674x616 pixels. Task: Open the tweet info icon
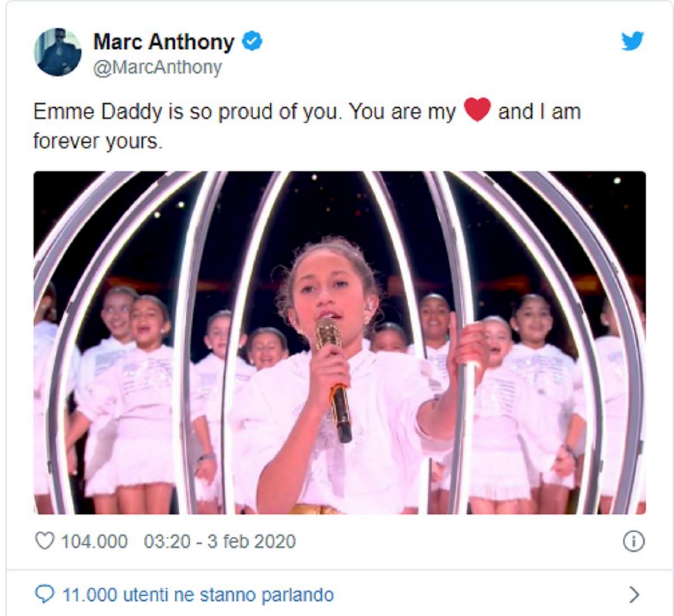click(634, 541)
